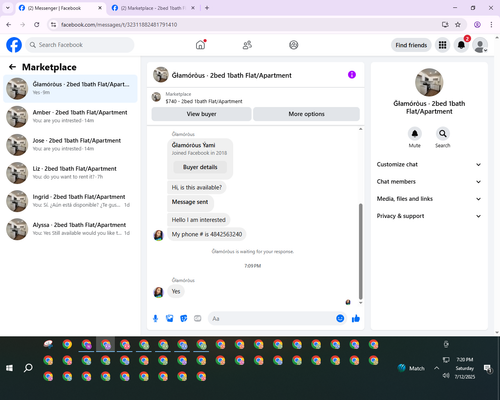Click the More options button
This screenshot has width=500, height=400.
tap(306, 114)
